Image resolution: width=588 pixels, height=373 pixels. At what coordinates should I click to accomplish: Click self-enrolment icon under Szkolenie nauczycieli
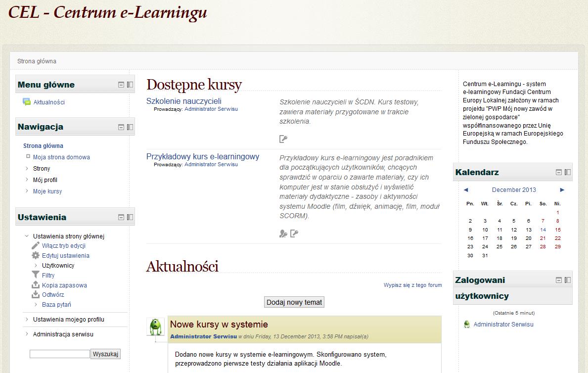(x=283, y=139)
